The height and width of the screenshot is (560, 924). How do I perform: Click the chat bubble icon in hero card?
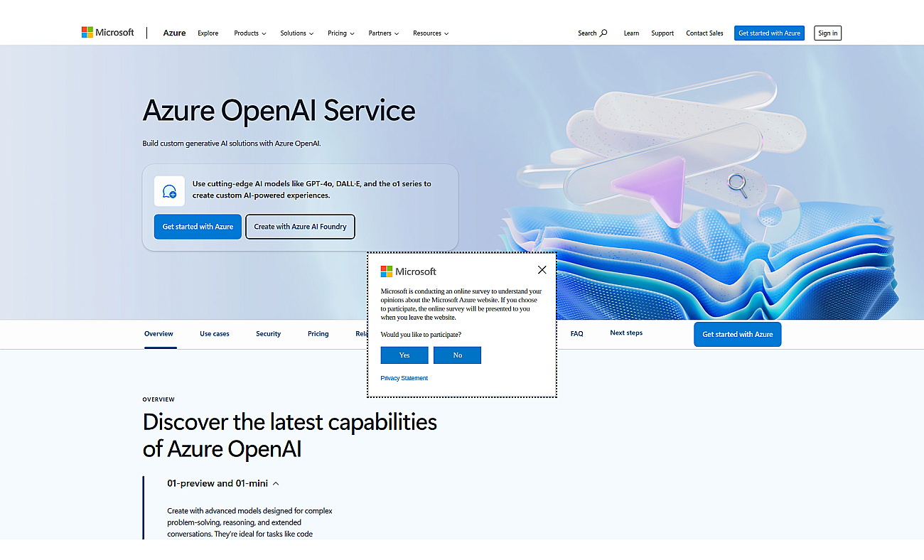(x=169, y=191)
